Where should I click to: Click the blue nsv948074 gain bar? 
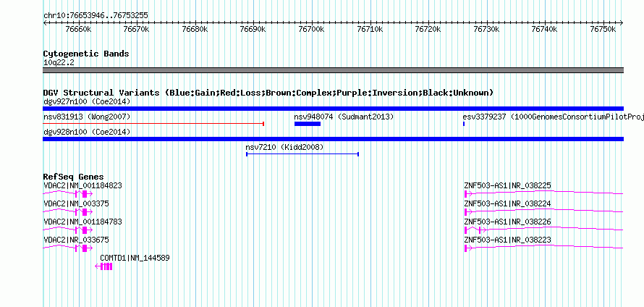pyautogui.click(x=308, y=124)
